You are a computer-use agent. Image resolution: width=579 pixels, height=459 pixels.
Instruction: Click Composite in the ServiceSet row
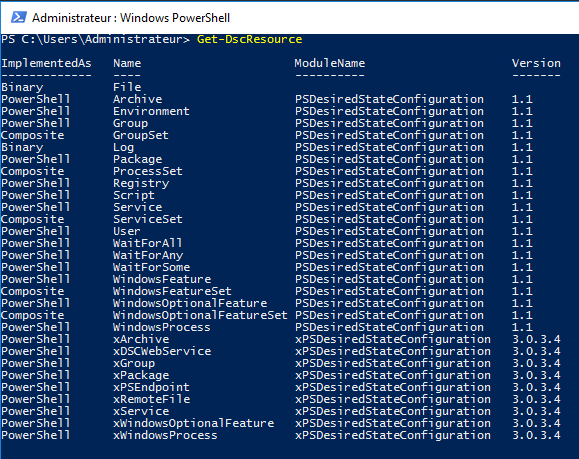[32, 219]
